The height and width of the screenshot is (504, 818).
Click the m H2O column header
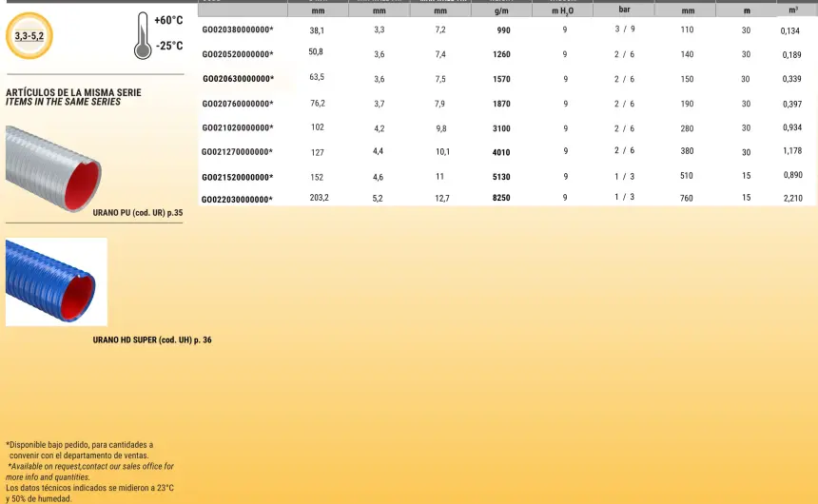pos(562,10)
